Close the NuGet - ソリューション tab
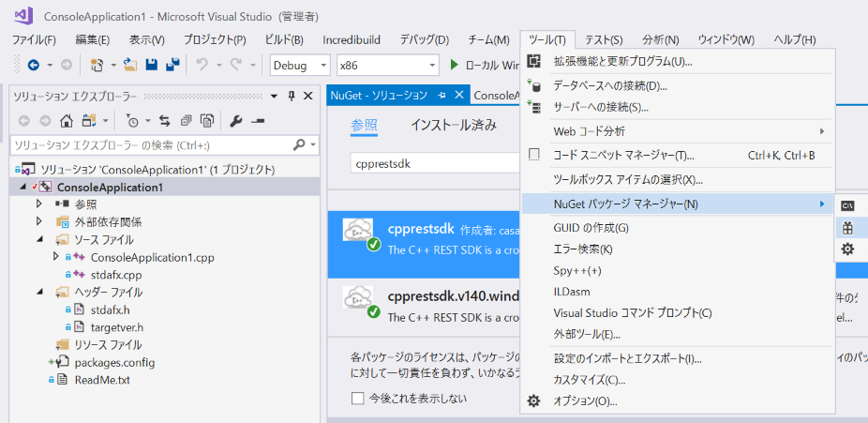The height and width of the screenshot is (423, 868). click(x=458, y=96)
